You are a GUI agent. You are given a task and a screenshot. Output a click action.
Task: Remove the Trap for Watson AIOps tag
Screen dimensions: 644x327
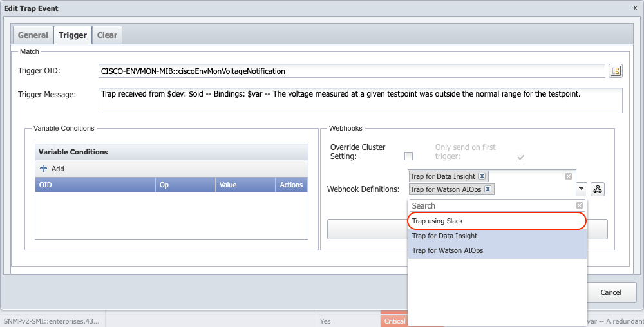[488, 189]
